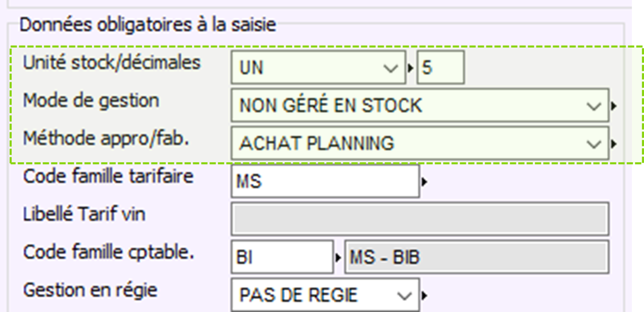The height and width of the screenshot is (312, 644).
Task: Open the ACHAT PLANNING method dropdown
Action: [x=593, y=144]
